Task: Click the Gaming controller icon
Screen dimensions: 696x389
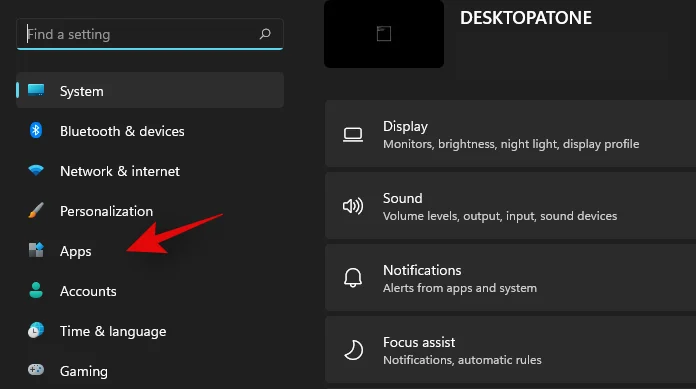Action: (x=36, y=369)
